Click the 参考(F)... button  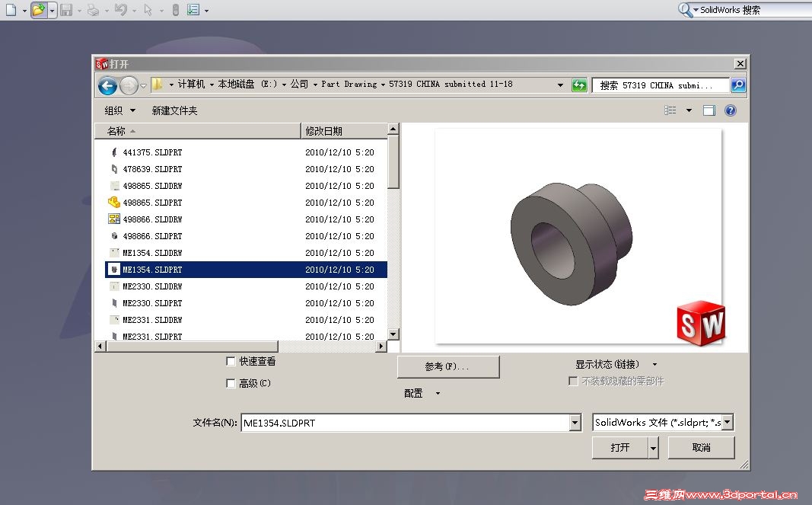(x=448, y=366)
